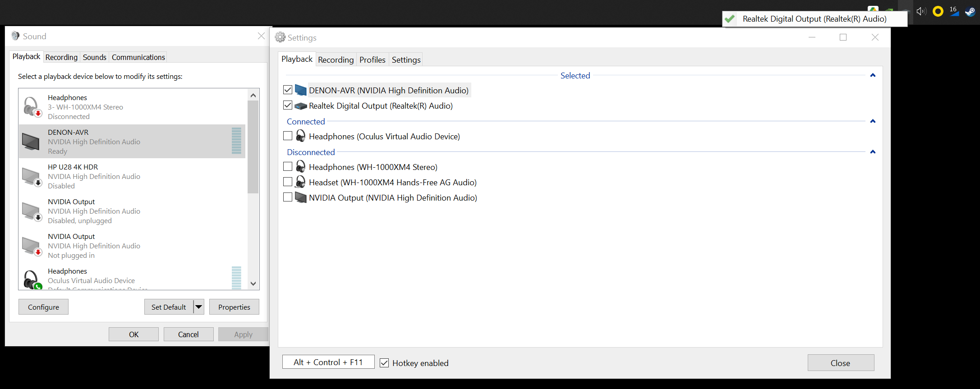Image resolution: width=980 pixels, height=389 pixels.
Task: Click the speaker icon in Sound title bar
Action: [x=16, y=36]
